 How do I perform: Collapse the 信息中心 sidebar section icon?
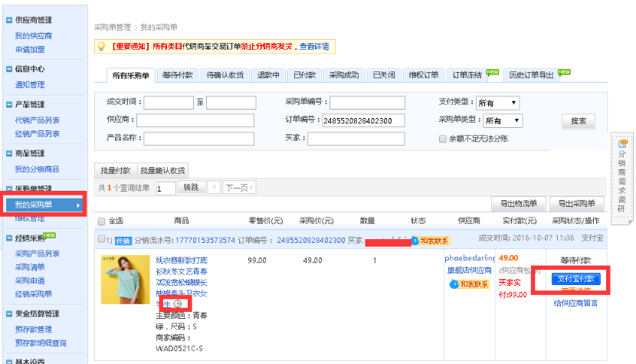pyautogui.click(x=8, y=69)
